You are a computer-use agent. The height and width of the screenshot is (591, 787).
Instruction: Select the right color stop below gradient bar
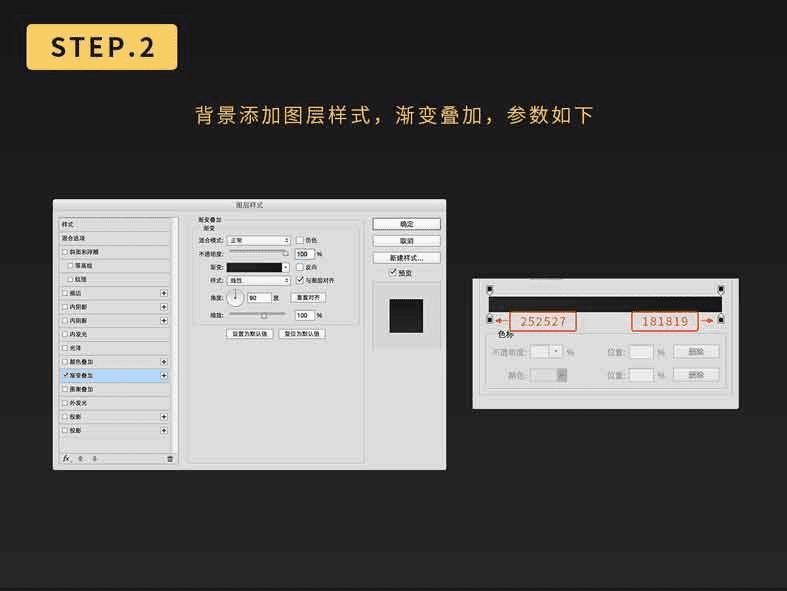pyautogui.click(x=721, y=318)
